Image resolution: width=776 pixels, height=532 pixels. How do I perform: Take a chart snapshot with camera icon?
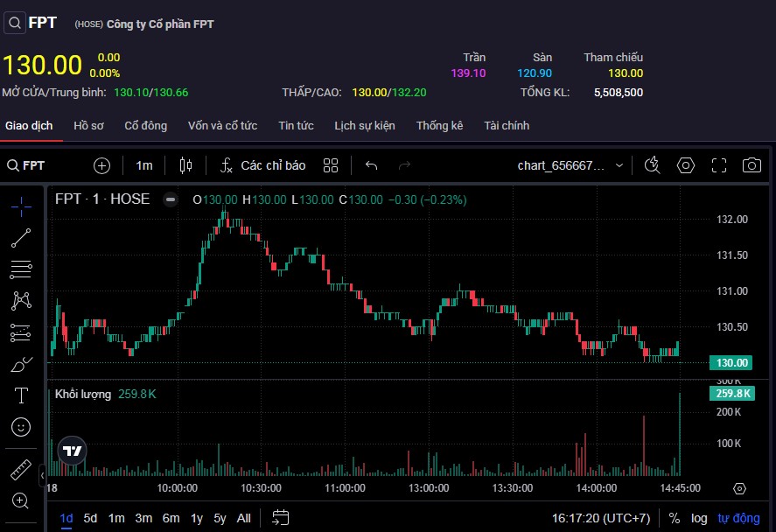point(751,165)
